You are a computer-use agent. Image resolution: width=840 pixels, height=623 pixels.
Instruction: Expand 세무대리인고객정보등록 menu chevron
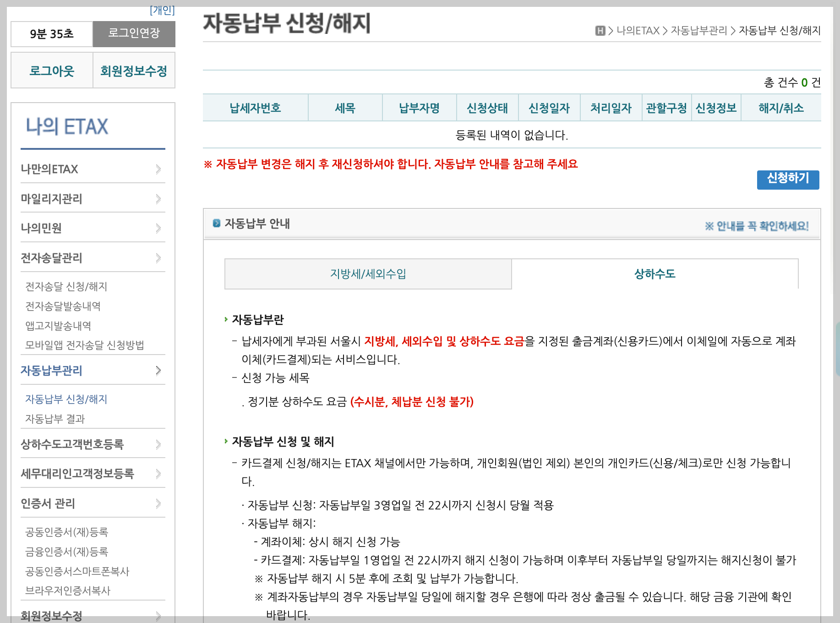(158, 474)
